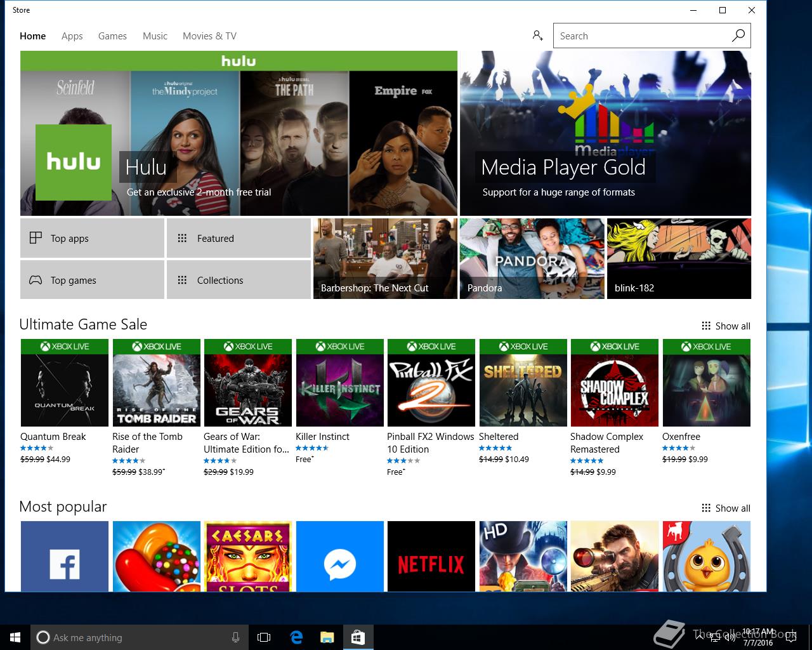Open Oxenfree game cover

(x=707, y=383)
